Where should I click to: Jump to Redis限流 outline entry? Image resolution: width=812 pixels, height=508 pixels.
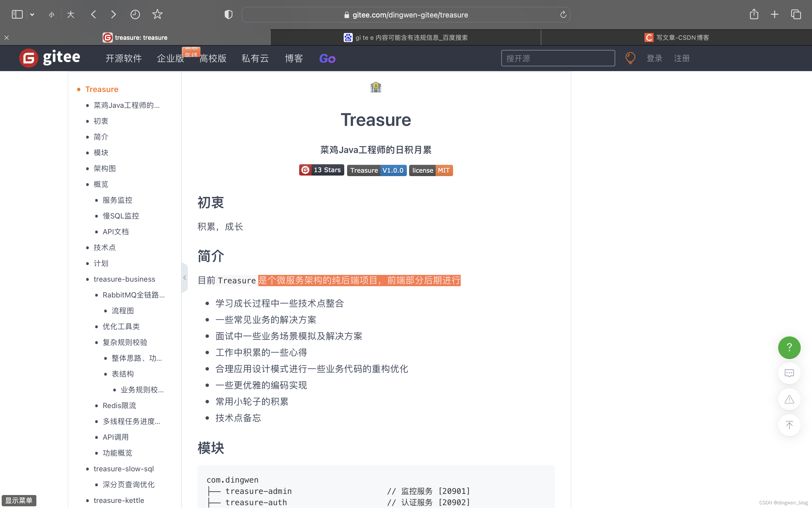point(120,405)
